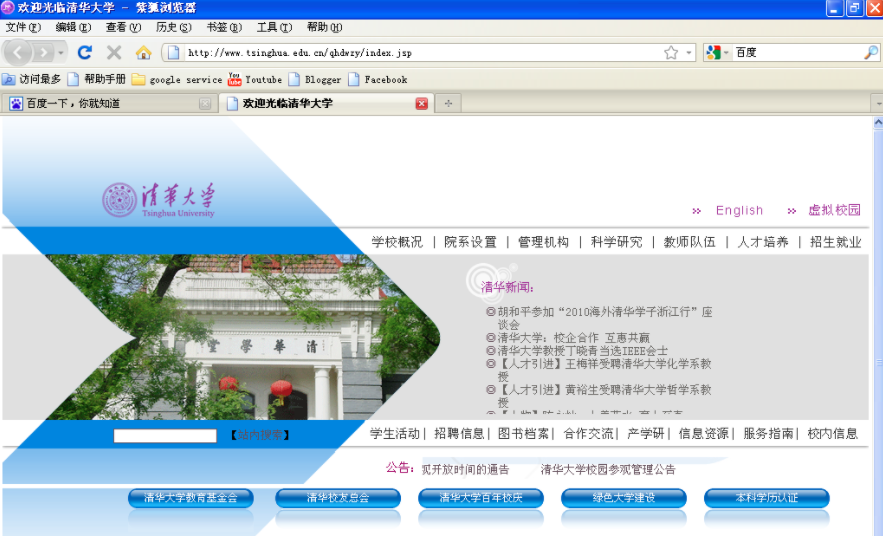The image size is (883, 536).
Task: Click the 站内搜索 text field
Action: (165, 435)
